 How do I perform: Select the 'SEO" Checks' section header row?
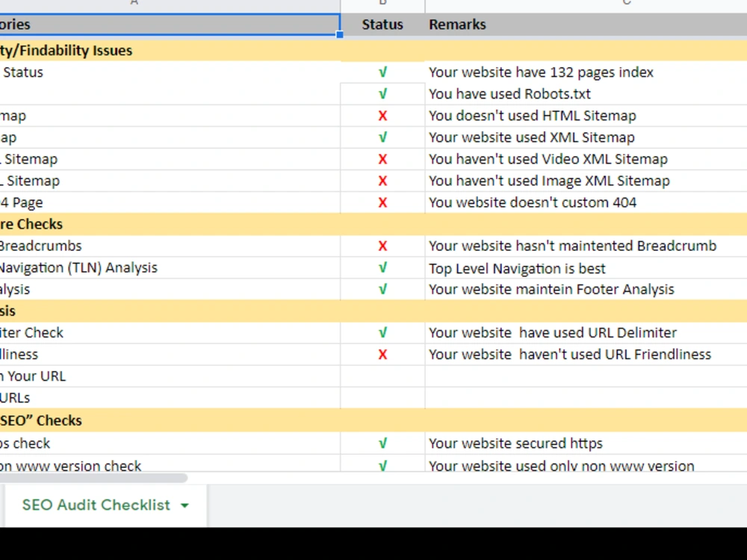click(373, 420)
